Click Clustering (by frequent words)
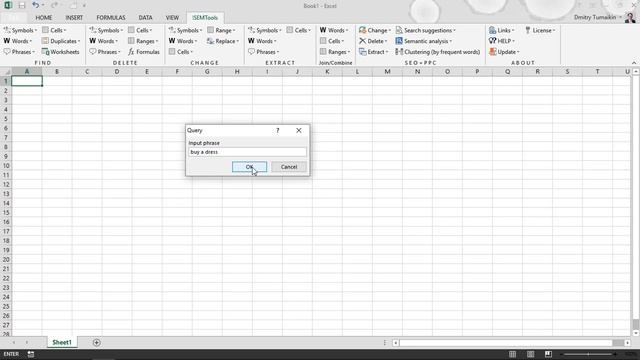640x360 pixels. (x=438, y=52)
